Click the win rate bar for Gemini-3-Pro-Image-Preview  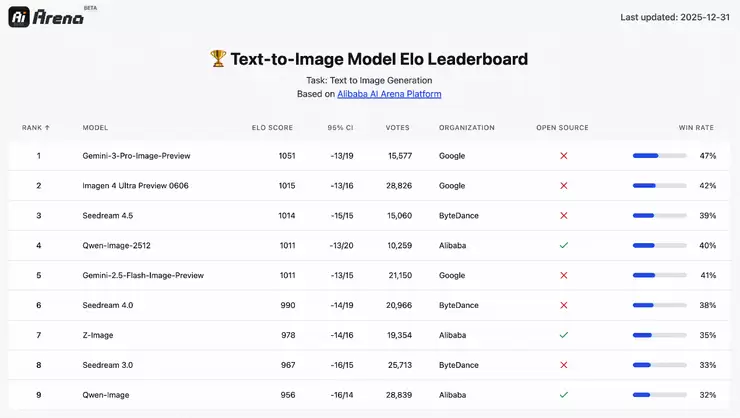point(659,156)
